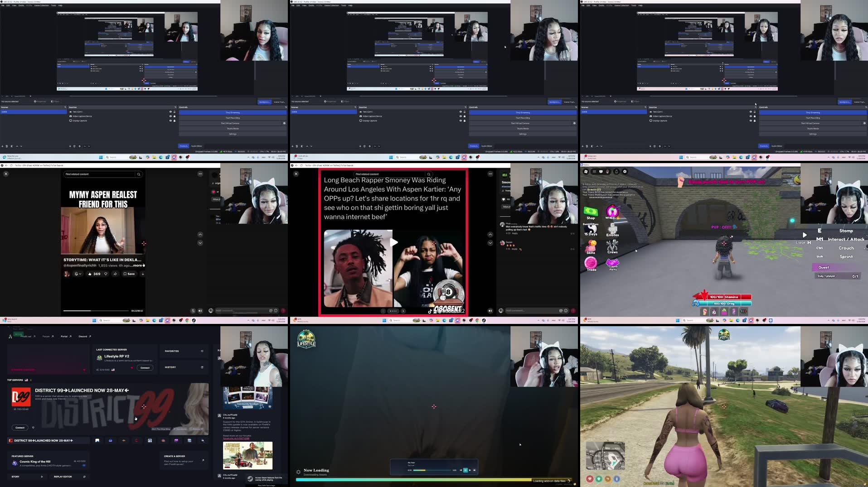868x487 pixels.
Task: Open the Roblox logo menu icon
Action: [586, 172]
